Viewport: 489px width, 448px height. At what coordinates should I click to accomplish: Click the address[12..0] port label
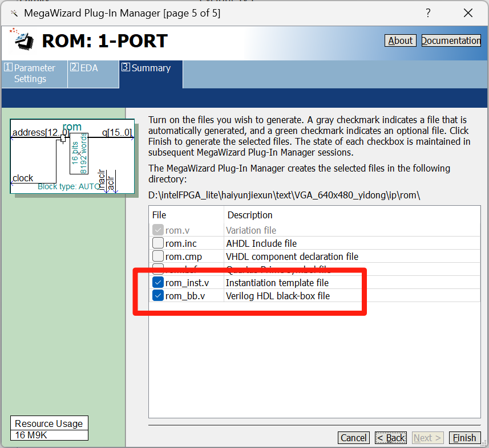pyautogui.click(x=41, y=132)
